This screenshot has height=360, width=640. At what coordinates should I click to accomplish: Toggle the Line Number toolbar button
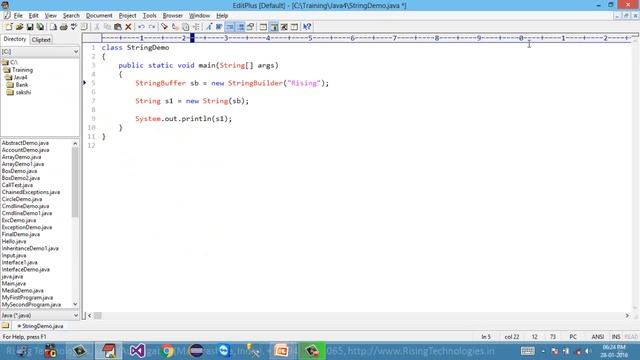point(230,27)
